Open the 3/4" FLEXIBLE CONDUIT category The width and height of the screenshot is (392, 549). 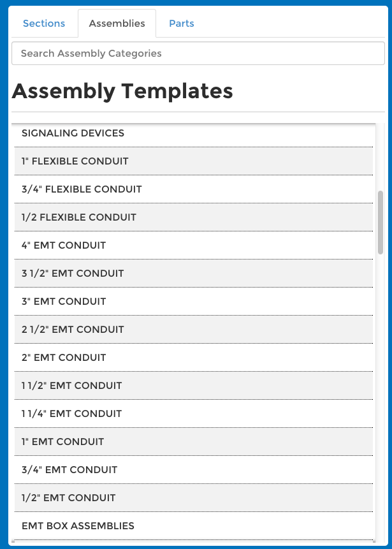(x=193, y=189)
